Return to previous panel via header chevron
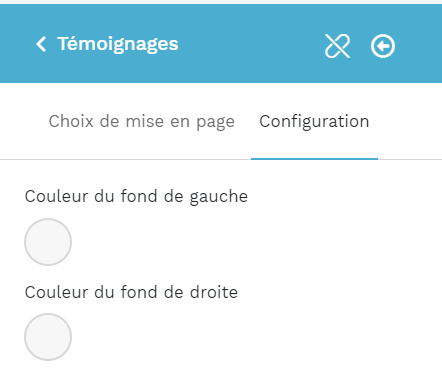This screenshot has height=392, width=442. pyautogui.click(x=41, y=44)
